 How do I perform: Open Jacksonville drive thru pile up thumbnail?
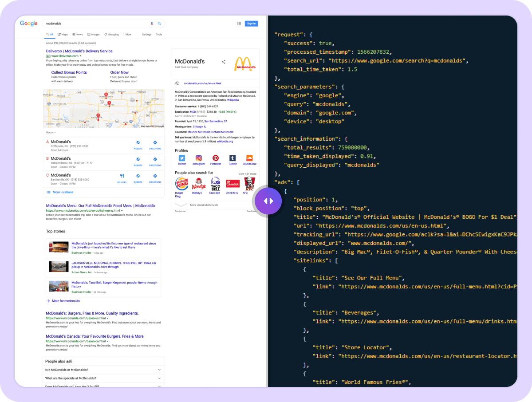click(59, 267)
